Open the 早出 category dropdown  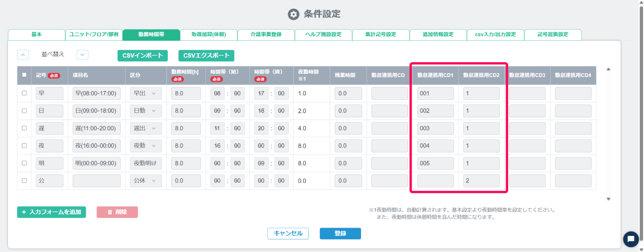(x=146, y=93)
